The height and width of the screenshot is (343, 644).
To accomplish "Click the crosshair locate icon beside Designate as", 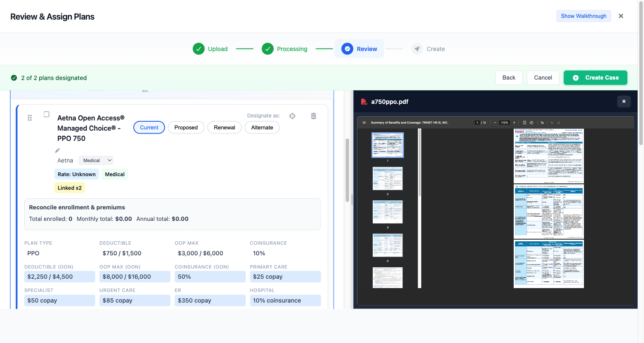I will pyautogui.click(x=292, y=116).
